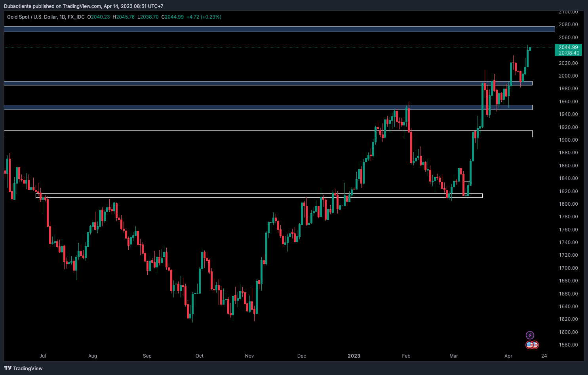The image size is (588, 375).
Task: Select the blue zone just below 2000
Action: (x=268, y=83)
